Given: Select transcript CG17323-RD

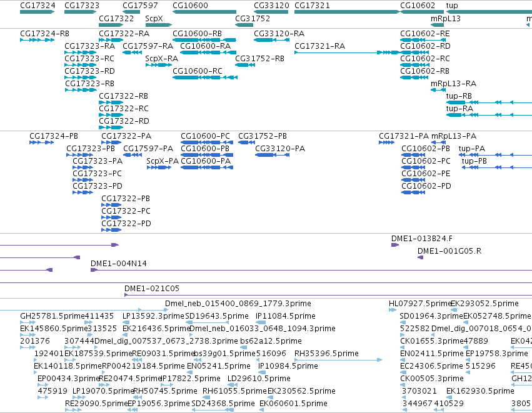Looking at the screenshot, I should (x=81, y=77).
